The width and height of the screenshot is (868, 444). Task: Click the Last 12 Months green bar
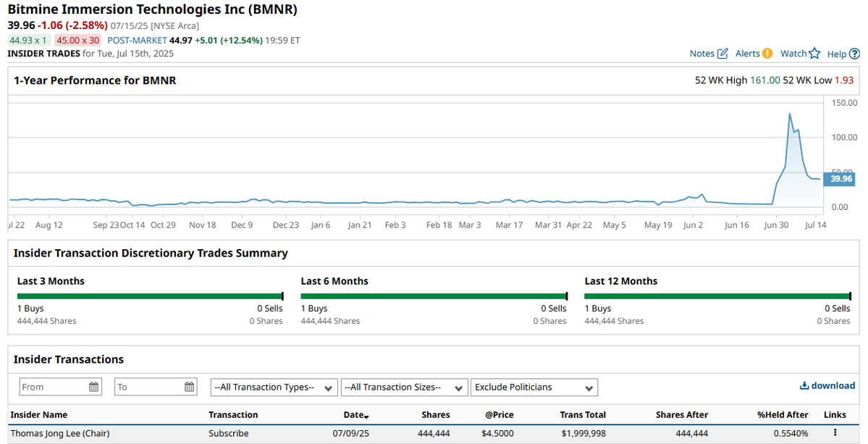717,296
